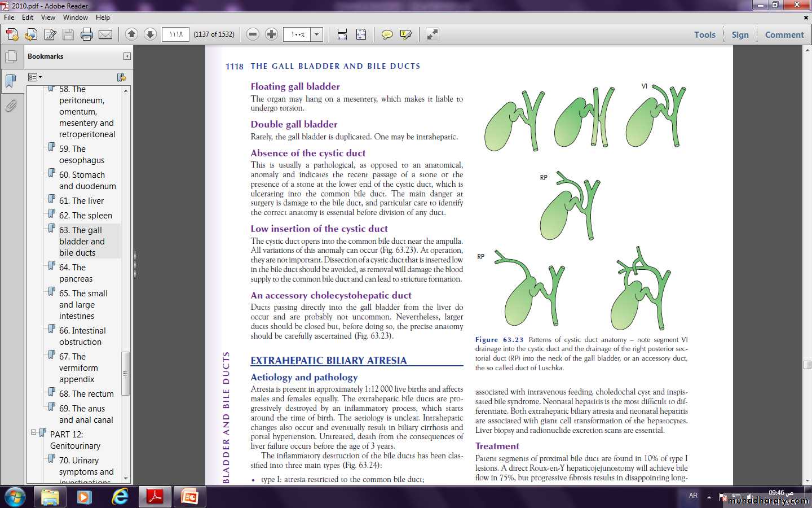Open the Window menu
812x508 pixels.
[75, 17]
